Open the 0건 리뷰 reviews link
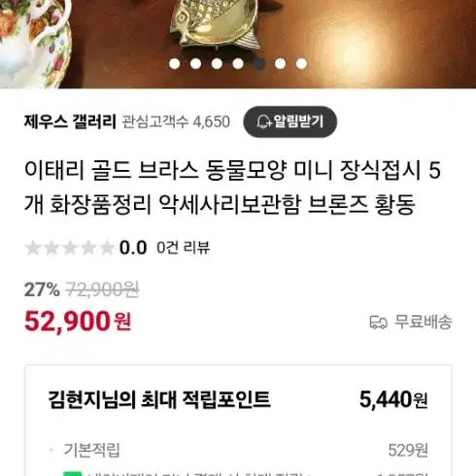The height and width of the screenshot is (476, 476). pos(184,248)
